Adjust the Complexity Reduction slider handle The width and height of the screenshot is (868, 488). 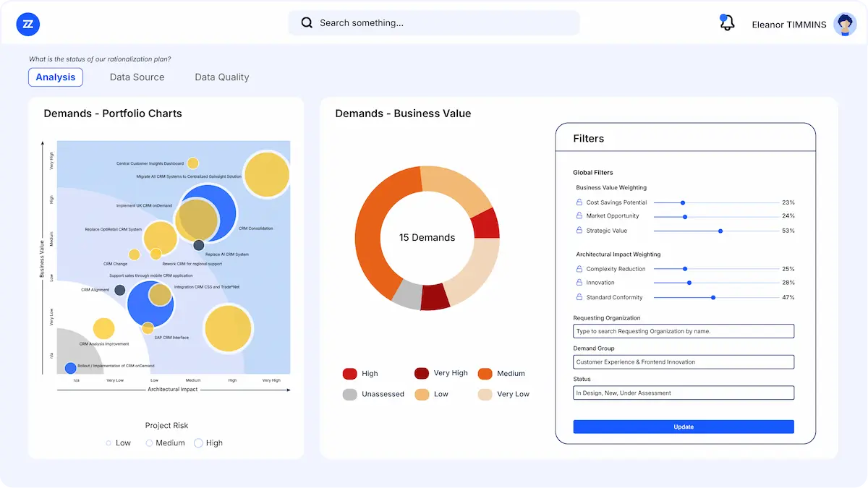click(x=685, y=269)
